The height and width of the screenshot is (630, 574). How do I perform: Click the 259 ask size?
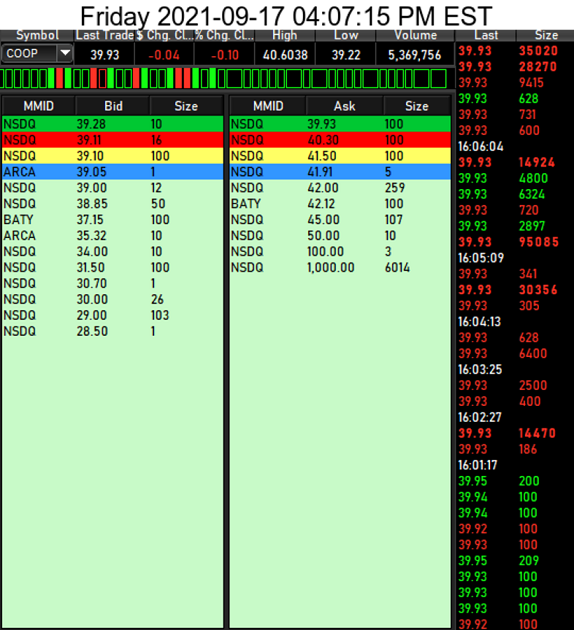pos(395,188)
